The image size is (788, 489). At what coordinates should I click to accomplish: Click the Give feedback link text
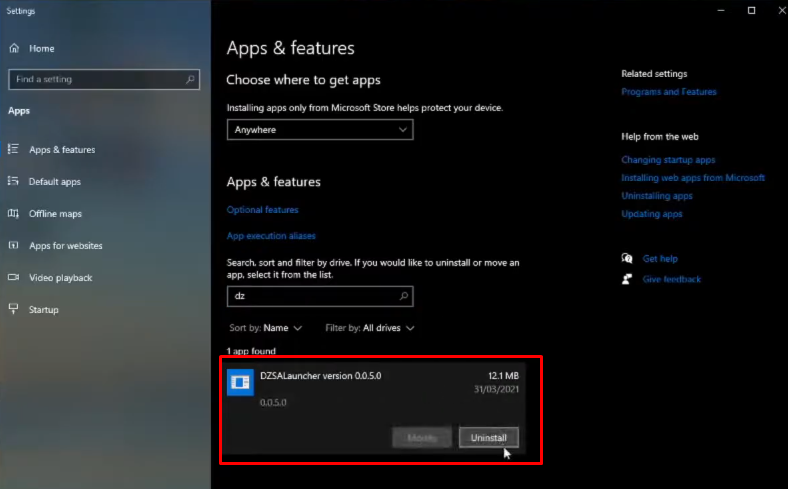click(671, 279)
